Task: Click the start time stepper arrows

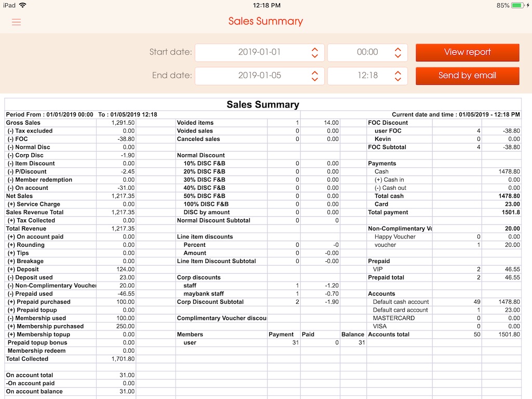Action: click(x=398, y=52)
